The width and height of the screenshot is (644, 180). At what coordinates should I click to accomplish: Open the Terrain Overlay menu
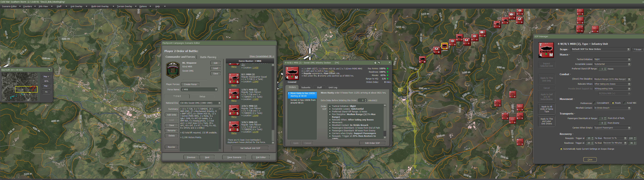point(124,6)
